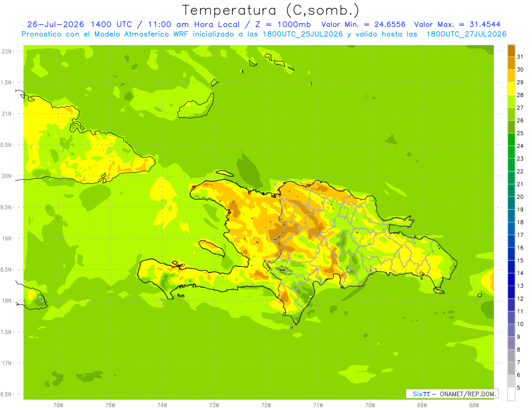This screenshot has height=411, width=532.
Task: Click the '76W' longitude label
Action: coord(58,405)
